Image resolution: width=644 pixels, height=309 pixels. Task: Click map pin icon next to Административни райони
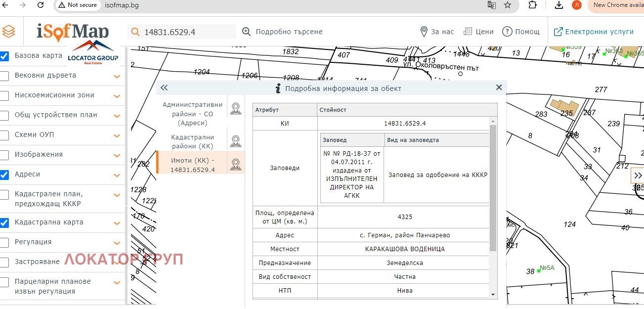click(236, 109)
